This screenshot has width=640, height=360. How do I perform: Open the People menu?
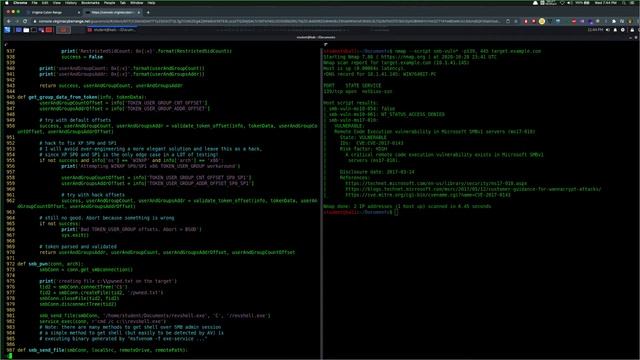pos(109,3)
